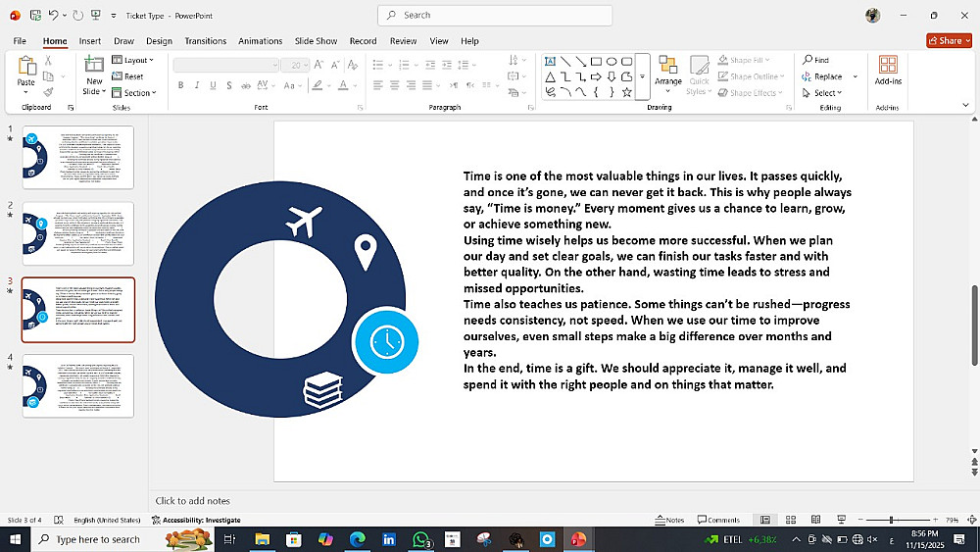Click Accessibility: Investigate in status bar
Image resolution: width=980 pixels, height=552 pixels.
click(196, 520)
